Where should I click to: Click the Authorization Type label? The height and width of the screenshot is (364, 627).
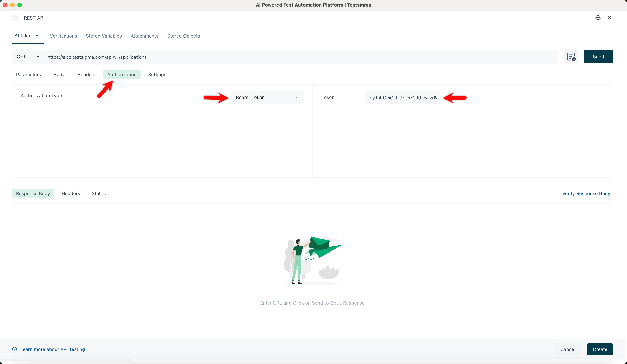point(41,96)
